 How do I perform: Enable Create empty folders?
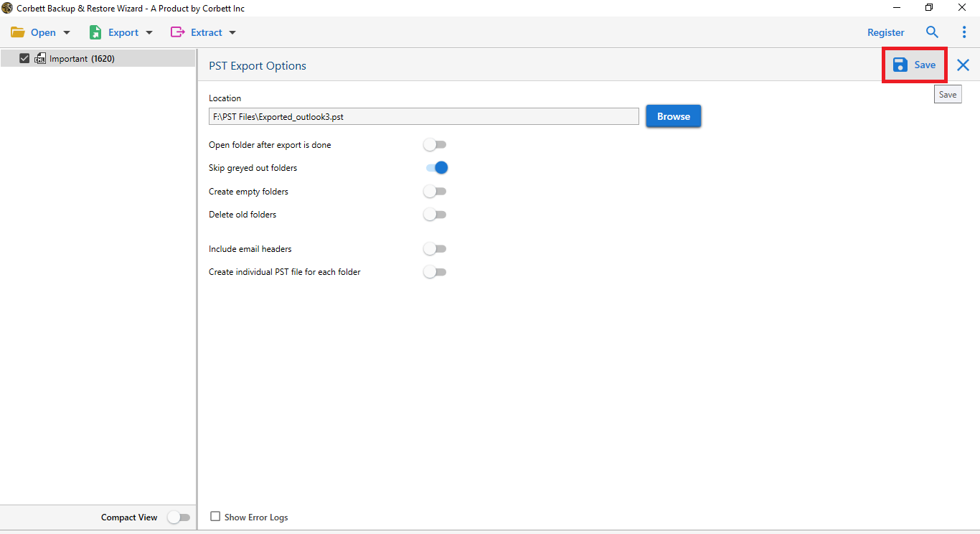pos(435,192)
